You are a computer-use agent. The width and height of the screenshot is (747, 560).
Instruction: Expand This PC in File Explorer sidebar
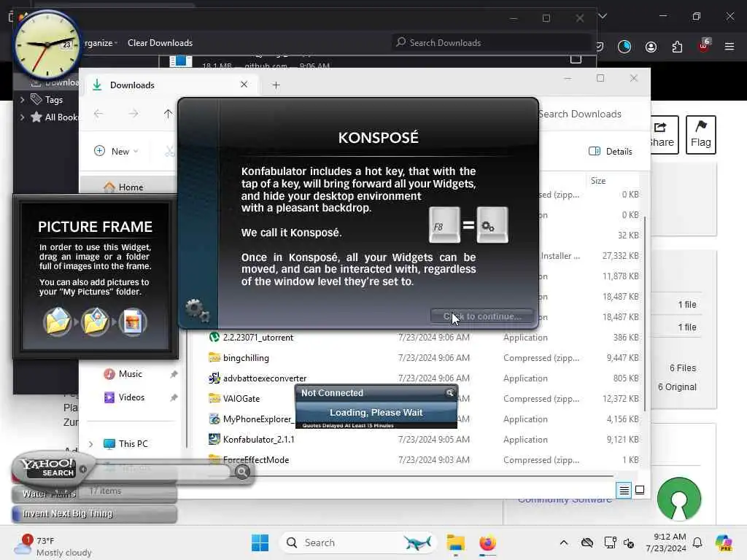[90, 444]
